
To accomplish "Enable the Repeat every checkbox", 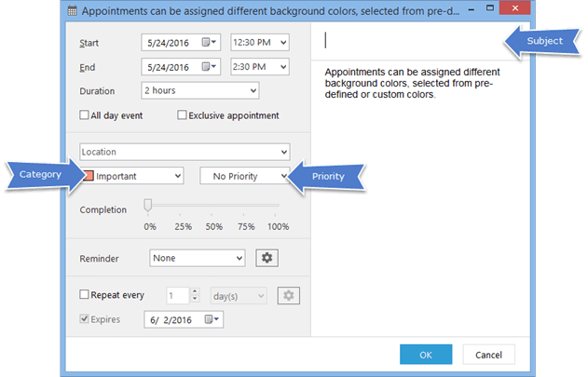I will point(84,294).
